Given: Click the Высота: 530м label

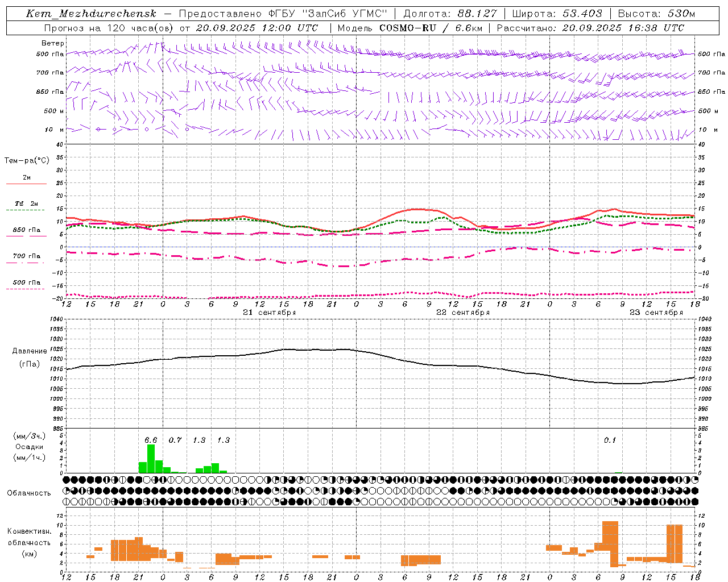Looking at the screenshot, I should click(x=656, y=14).
